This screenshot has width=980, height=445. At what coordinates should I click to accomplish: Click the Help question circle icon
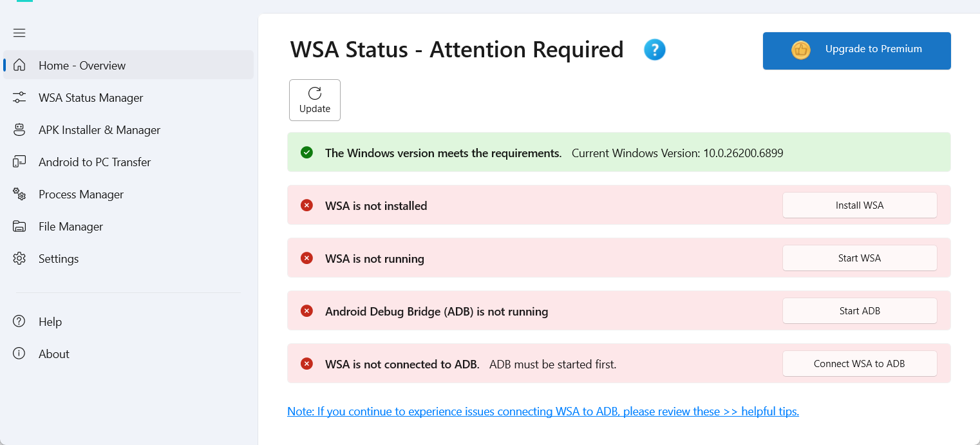coord(19,321)
